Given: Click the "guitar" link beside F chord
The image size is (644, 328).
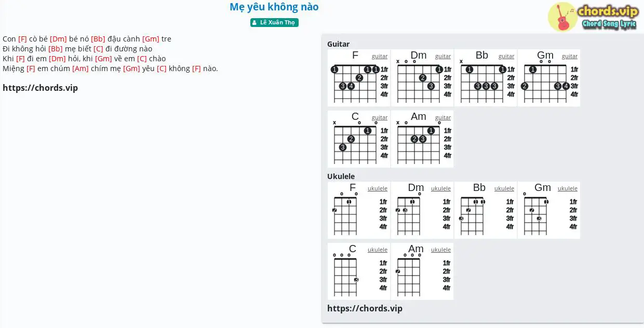Looking at the screenshot, I should tap(380, 56).
